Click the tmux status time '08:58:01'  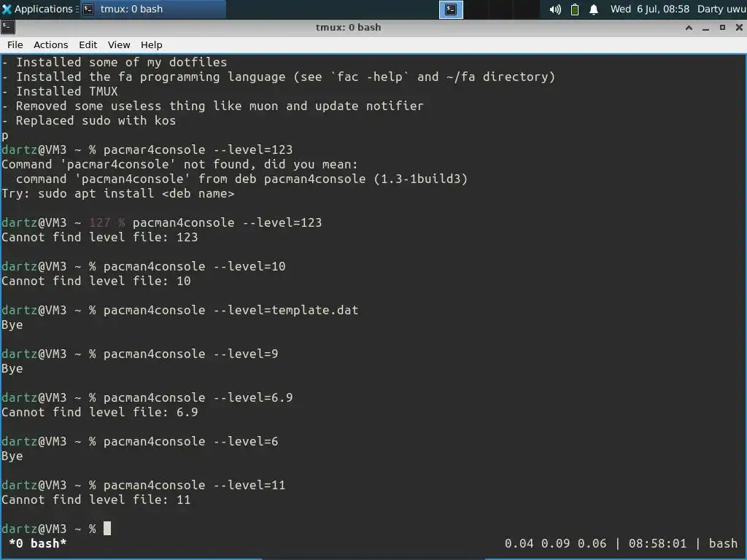point(657,543)
